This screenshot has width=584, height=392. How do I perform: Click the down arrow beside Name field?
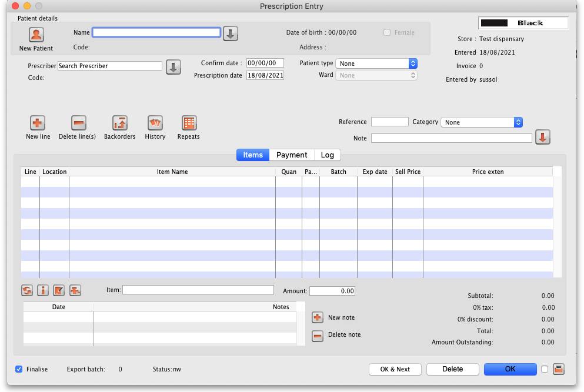click(231, 33)
